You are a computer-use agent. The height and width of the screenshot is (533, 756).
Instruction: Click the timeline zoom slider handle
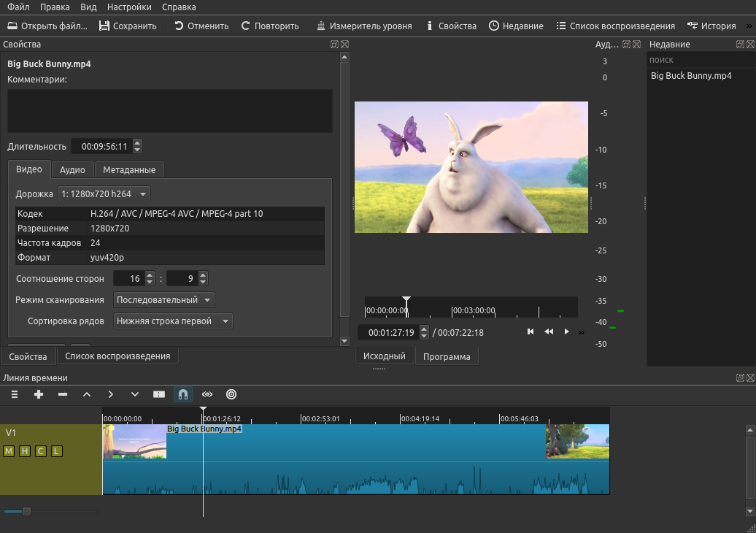point(26,511)
